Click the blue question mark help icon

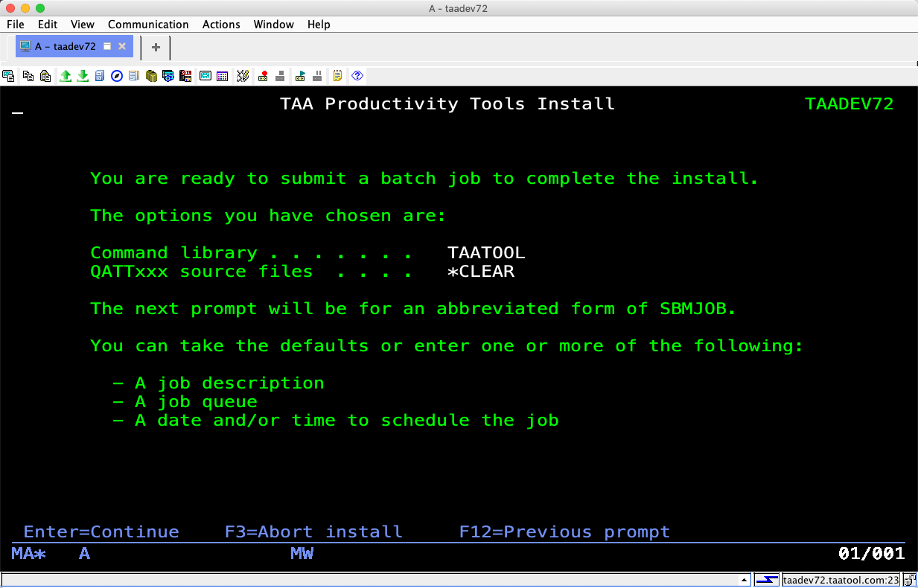[x=357, y=76]
